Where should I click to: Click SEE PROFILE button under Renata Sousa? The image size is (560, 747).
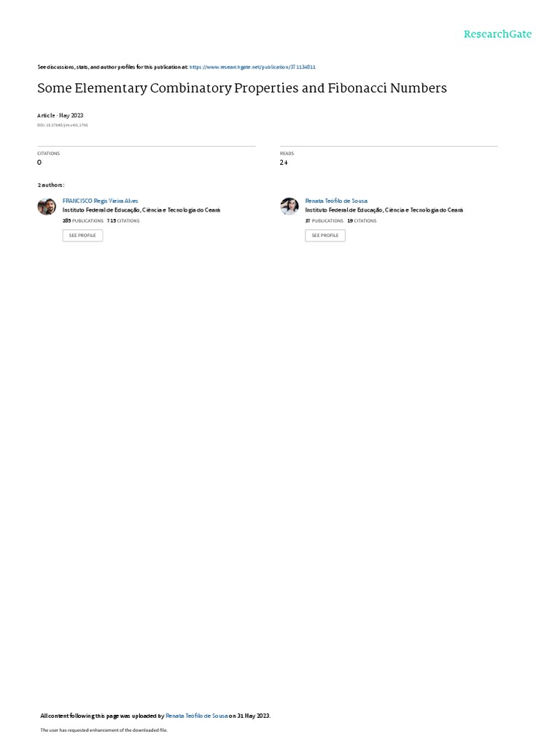[x=325, y=236]
